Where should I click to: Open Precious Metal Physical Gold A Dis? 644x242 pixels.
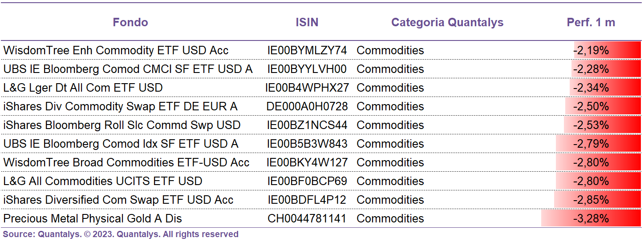tap(93, 218)
